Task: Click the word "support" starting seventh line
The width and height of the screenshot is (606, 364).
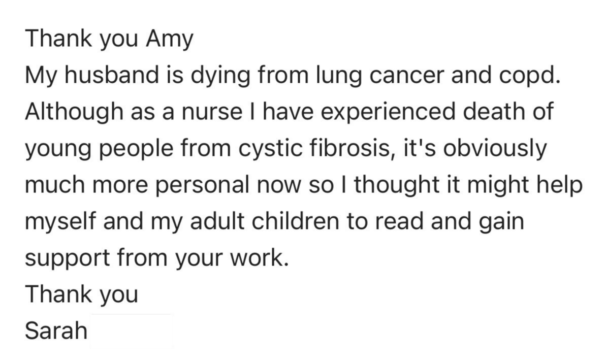Action: (x=68, y=258)
